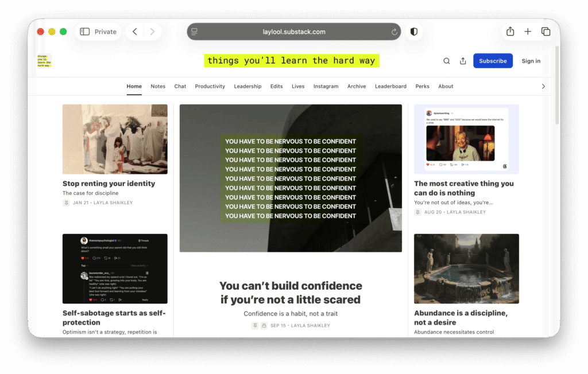Open 'Abundance is a discipline' article
This screenshot has height=374, width=588.
(461, 318)
